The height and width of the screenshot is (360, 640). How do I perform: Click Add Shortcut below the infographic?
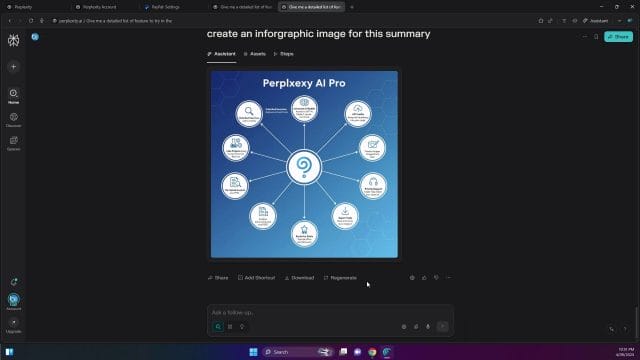(256, 278)
